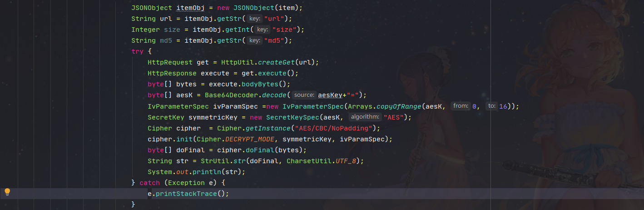Viewport: 644px width, 210px height.
Task: Click the 'Exception' type in catch clause
Action: [186, 182]
